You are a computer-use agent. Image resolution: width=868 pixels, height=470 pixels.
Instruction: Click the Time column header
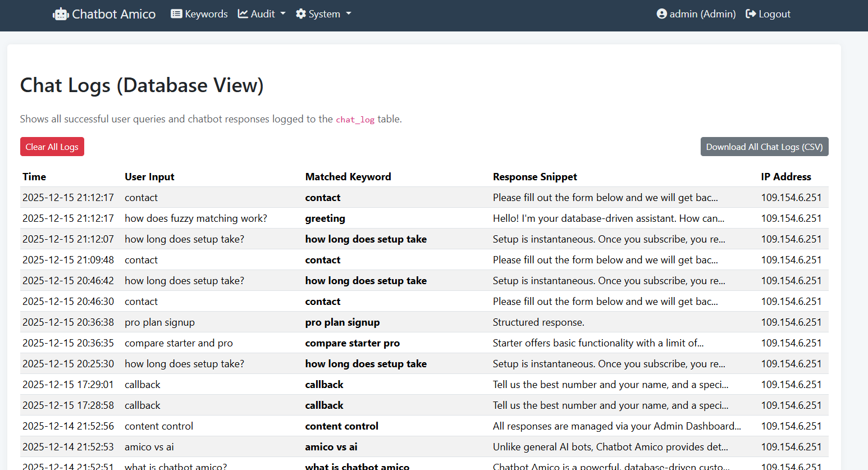click(34, 176)
